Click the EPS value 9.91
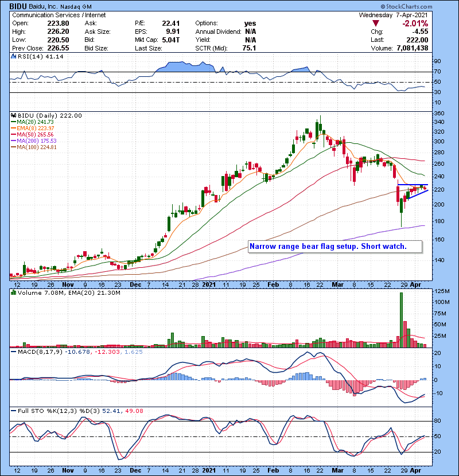 [173, 32]
